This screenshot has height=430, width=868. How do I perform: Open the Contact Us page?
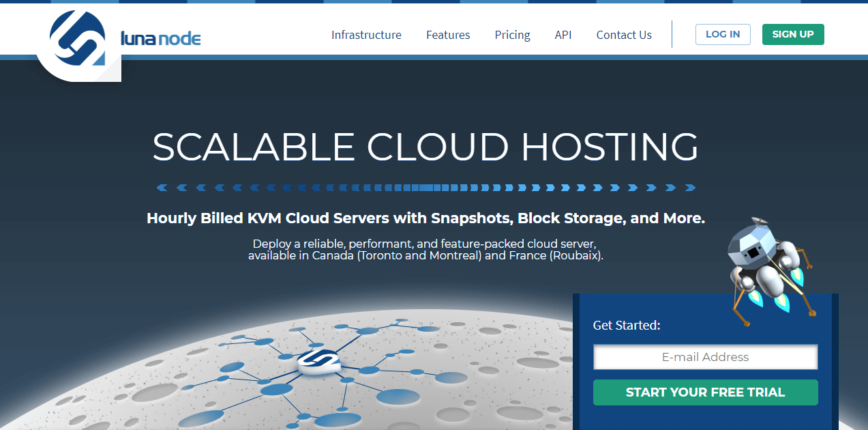point(624,35)
